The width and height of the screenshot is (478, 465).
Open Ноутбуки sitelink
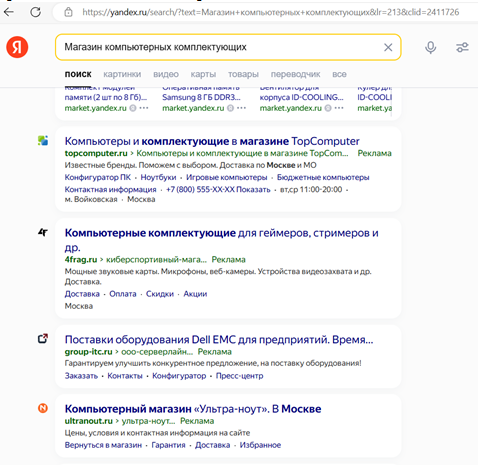tap(158, 177)
